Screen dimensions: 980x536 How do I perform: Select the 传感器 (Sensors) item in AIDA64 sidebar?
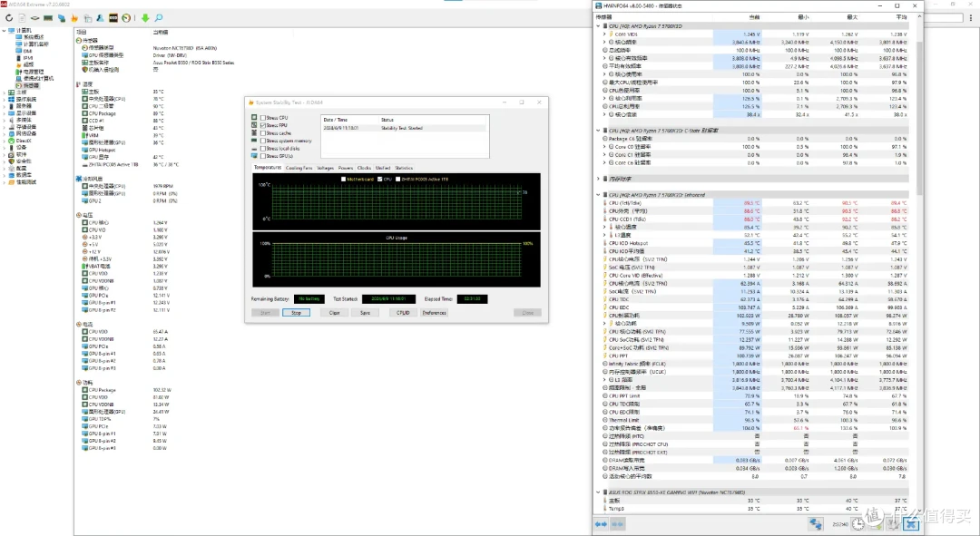[x=27, y=85]
